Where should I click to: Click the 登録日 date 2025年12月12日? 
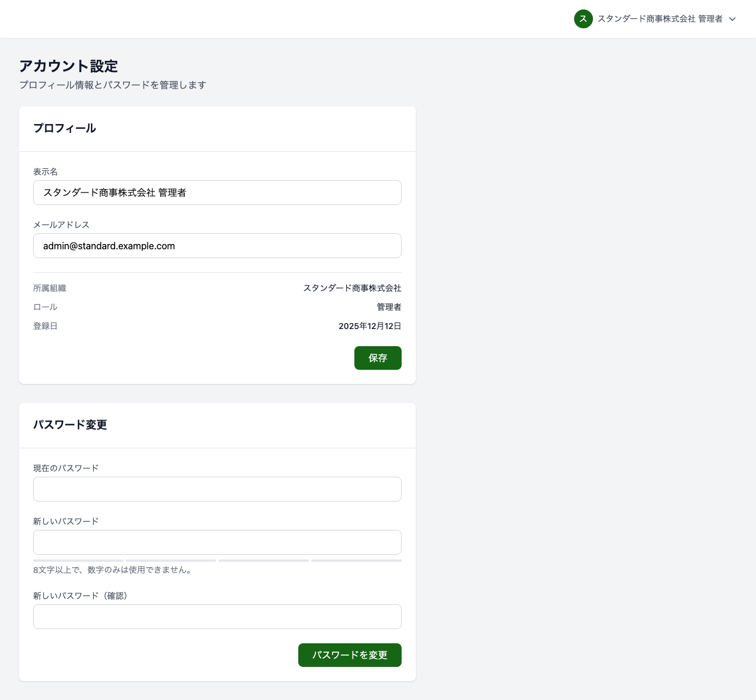pos(369,325)
